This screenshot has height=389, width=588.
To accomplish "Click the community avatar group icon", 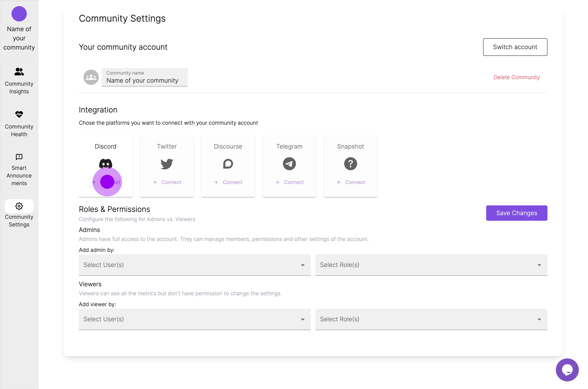I will 91,77.
